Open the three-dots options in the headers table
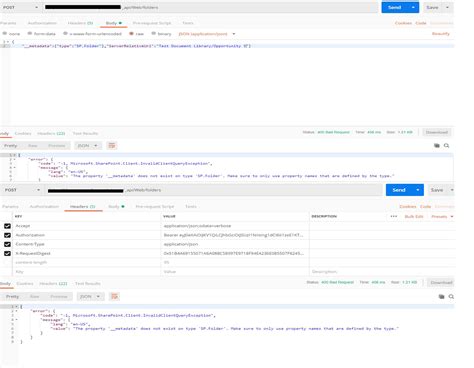 pyautogui.click(x=394, y=216)
